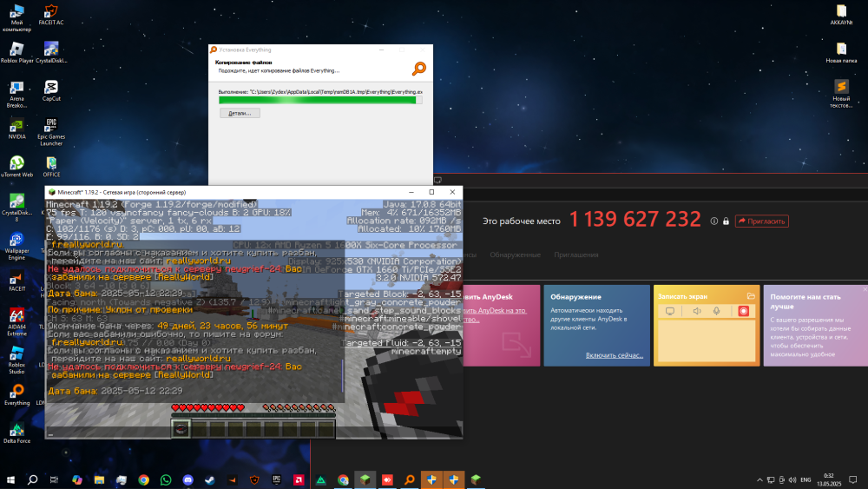This screenshot has width=868, height=489.
Task: Open Steam from the taskbar
Action: point(210,479)
